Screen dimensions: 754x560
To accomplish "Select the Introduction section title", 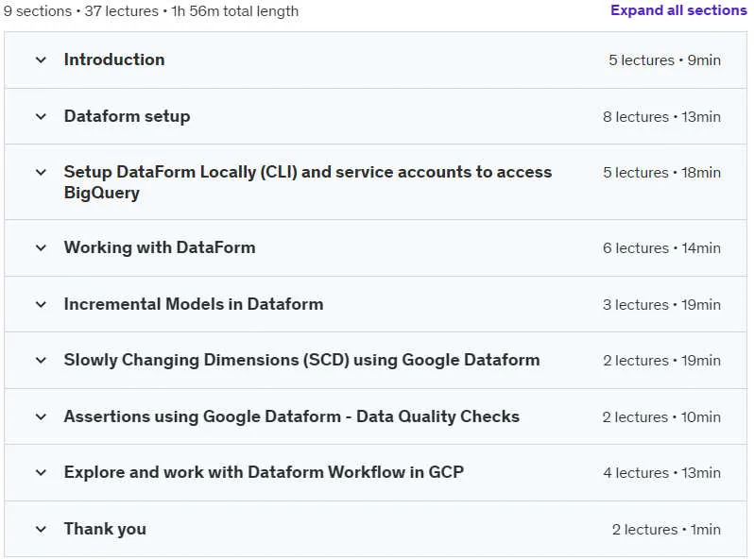I will point(114,59).
